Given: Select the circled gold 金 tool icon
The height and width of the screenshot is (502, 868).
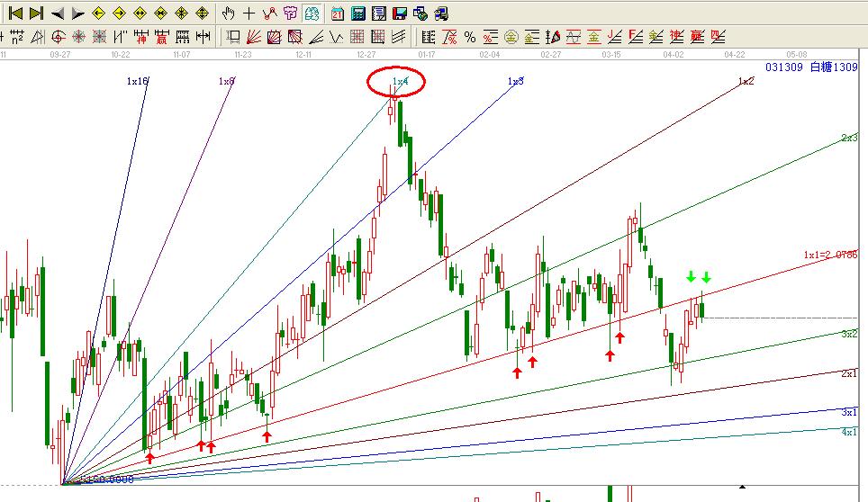Looking at the screenshot, I should point(511,37).
